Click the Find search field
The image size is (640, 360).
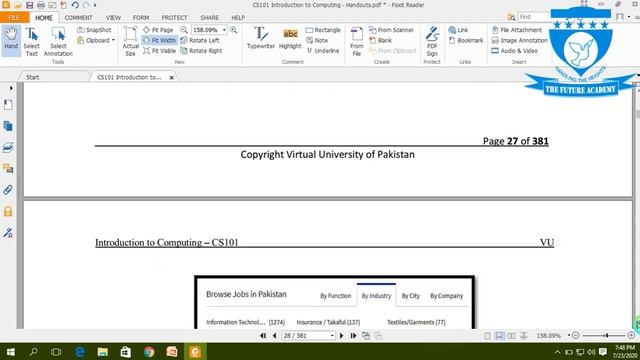coord(533,17)
